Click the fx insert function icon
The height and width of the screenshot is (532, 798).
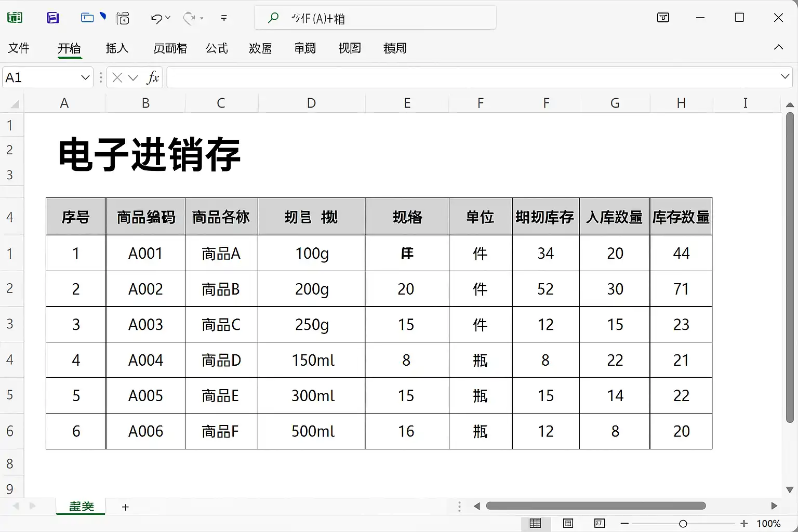(x=152, y=77)
